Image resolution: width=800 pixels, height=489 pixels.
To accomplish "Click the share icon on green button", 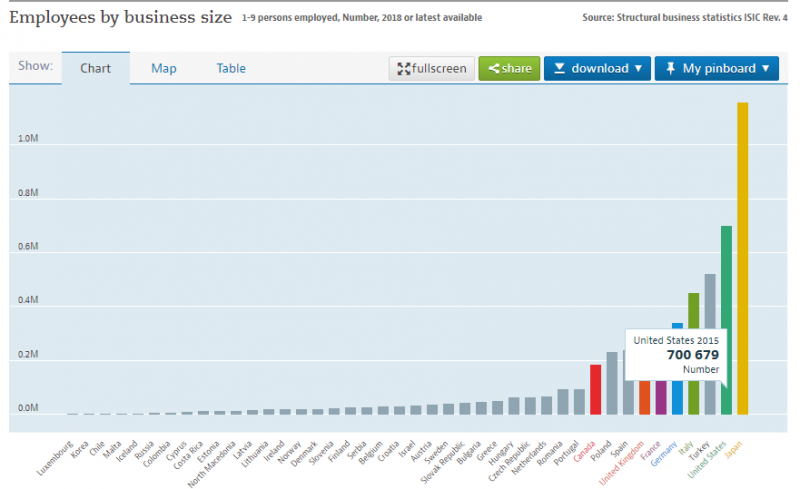I will tap(493, 69).
